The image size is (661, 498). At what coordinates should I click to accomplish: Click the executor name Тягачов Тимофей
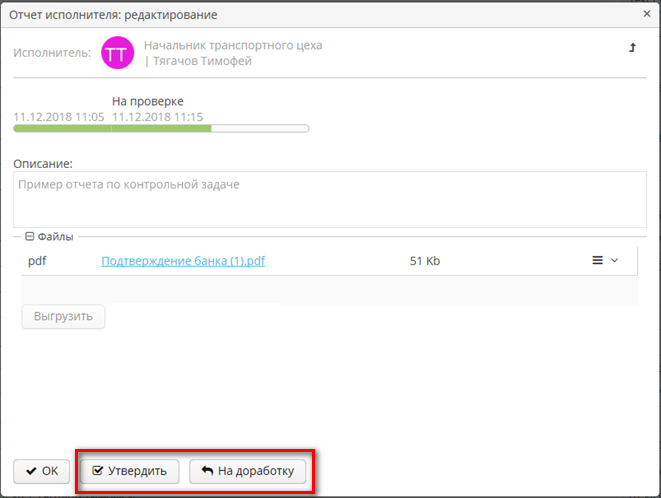pyautogui.click(x=201, y=61)
